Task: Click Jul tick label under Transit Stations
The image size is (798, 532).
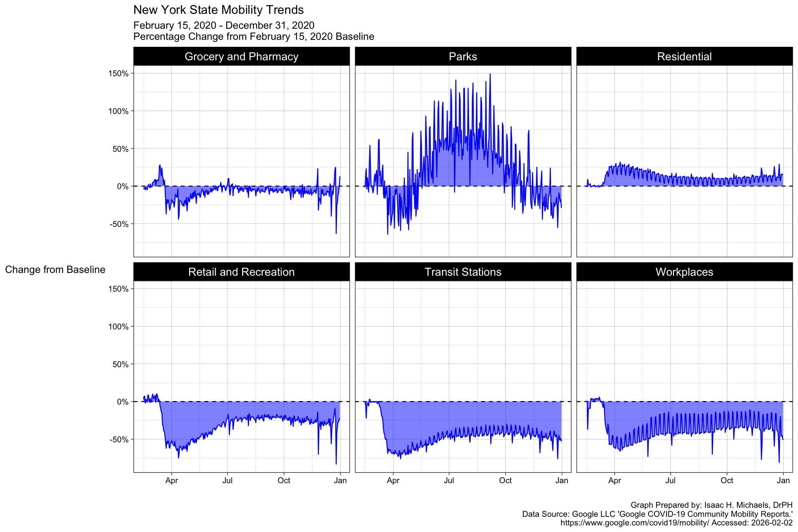Action: coord(449,480)
